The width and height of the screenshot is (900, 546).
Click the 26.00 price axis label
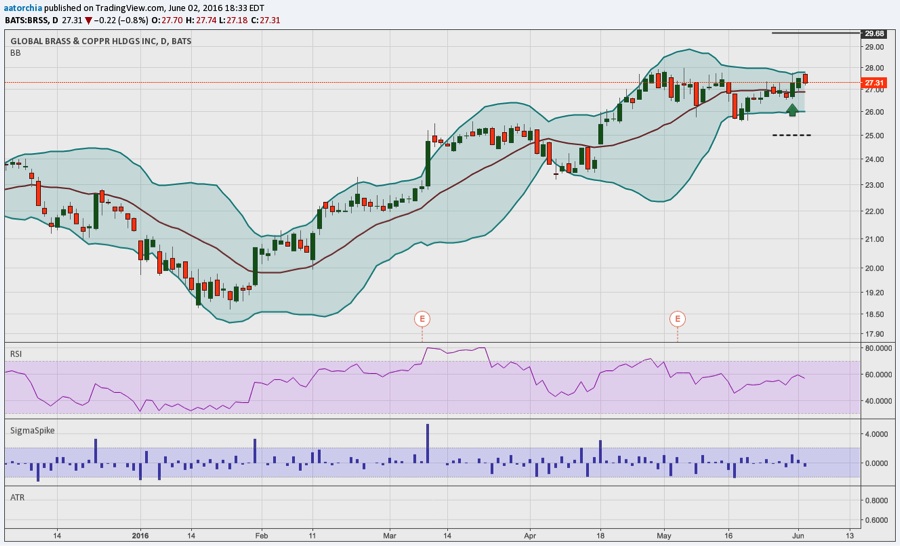point(874,112)
